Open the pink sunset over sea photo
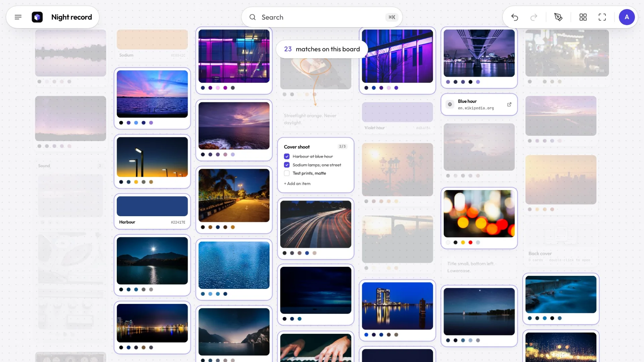Viewport: 644px width, 362px height. 152,94
